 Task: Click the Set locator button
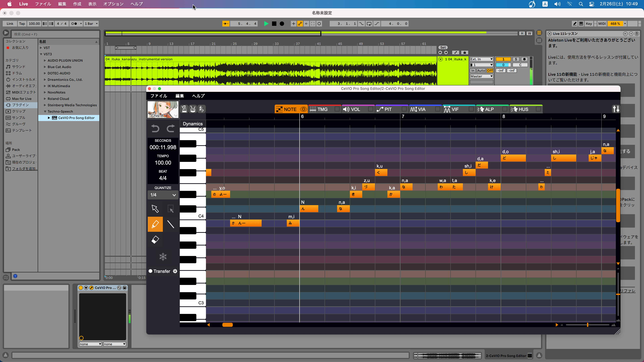443,47
